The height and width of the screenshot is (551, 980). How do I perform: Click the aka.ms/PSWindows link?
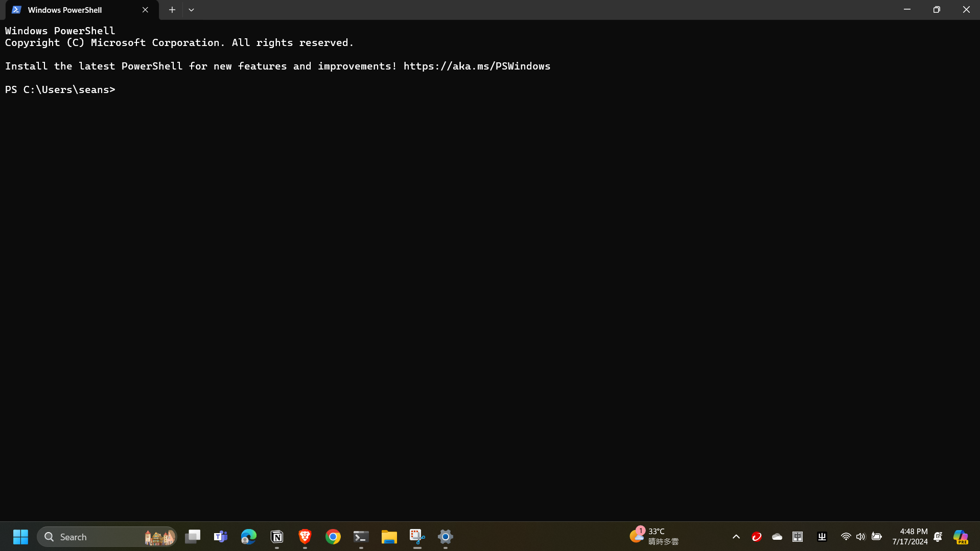click(477, 66)
